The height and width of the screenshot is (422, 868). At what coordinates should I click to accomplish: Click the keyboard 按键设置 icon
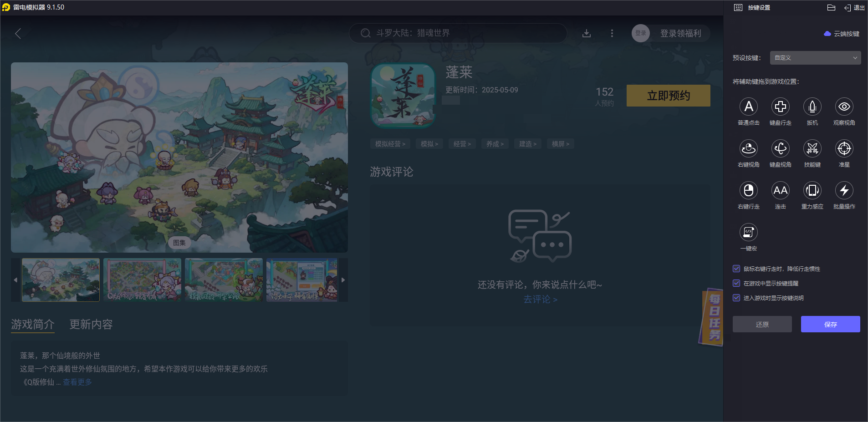point(738,7)
